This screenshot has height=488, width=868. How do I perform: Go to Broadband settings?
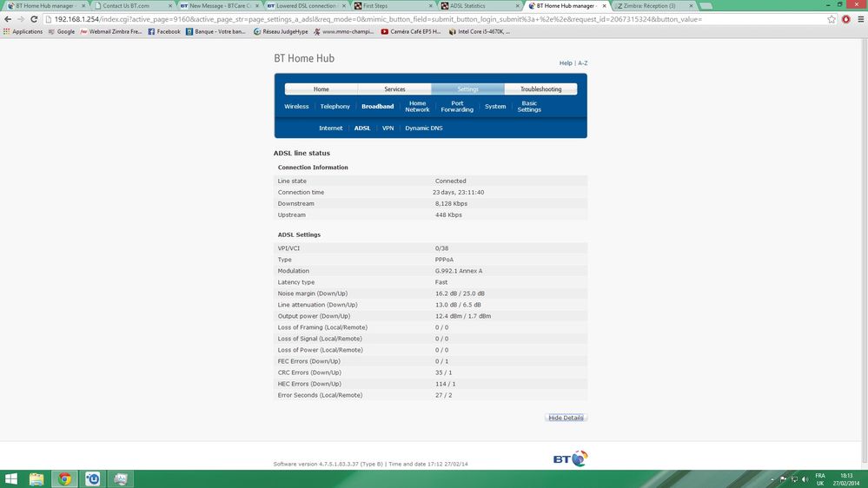coord(378,106)
